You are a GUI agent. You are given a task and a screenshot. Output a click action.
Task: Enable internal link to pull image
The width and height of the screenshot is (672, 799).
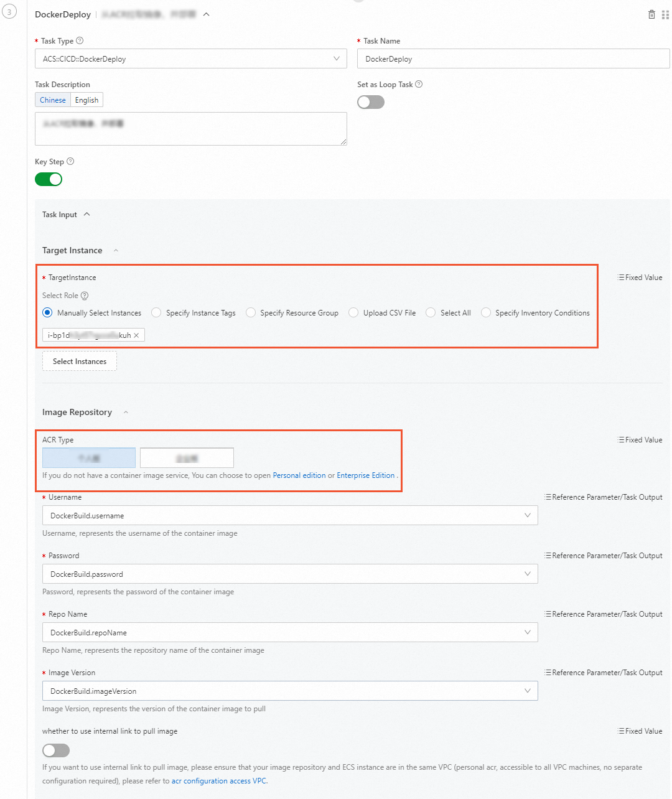56,750
